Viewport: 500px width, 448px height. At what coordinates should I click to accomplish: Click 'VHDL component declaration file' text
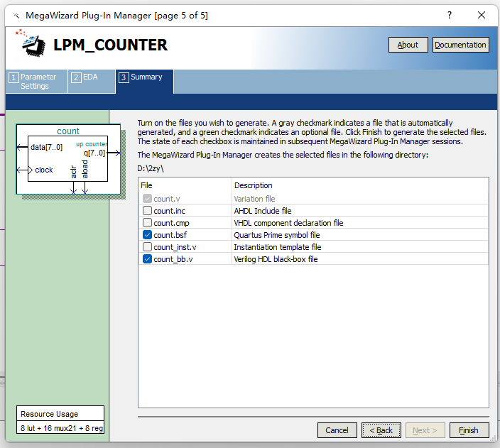(288, 223)
